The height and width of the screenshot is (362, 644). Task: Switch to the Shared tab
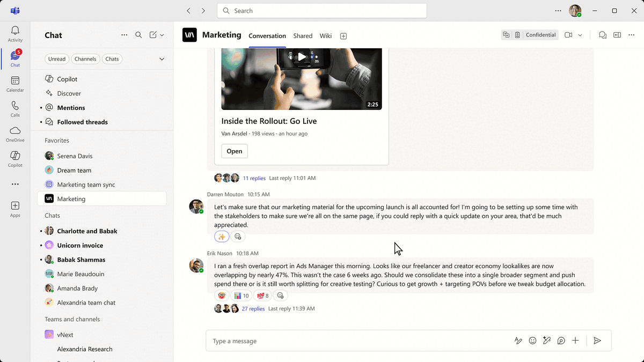pyautogui.click(x=303, y=36)
